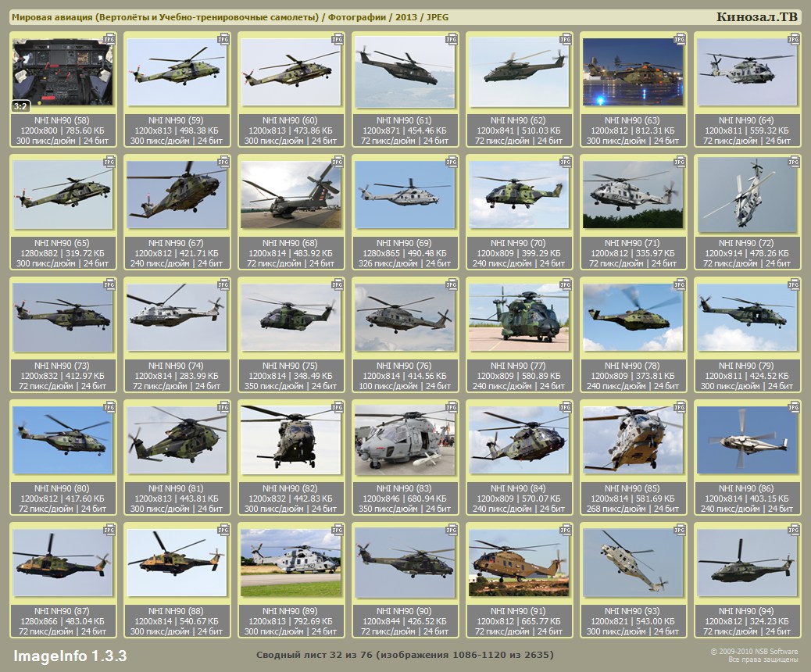The height and width of the screenshot is (672, 811).
Task: Click JPG badge on NHI NH90 (94) thumbnail
Action: (x=795, y=530)
